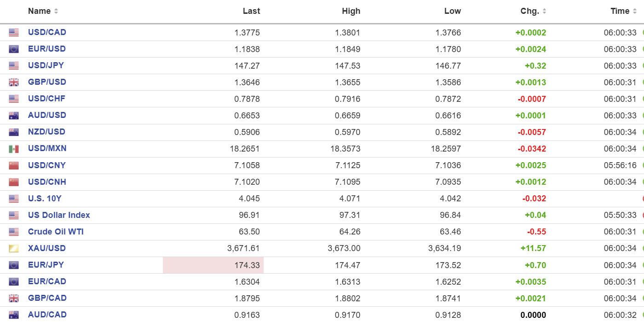Open the Crude Oil WTI link
The image size is (644, 322).
point(56,231)
